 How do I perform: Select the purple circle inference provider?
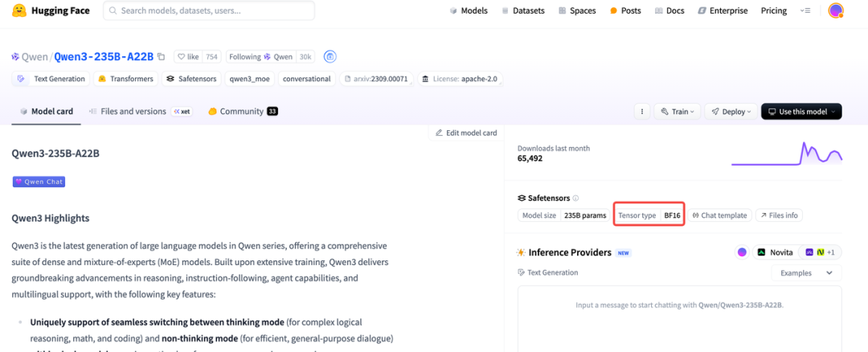click(x=742, y=252)
